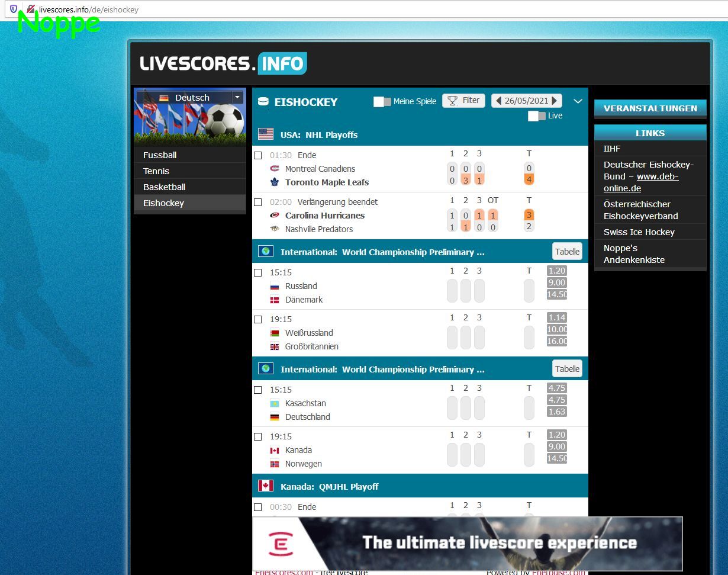Go to next day with right arrow
Image resolution: width=728 pixels, height=575 pixels.
(555, 101)
